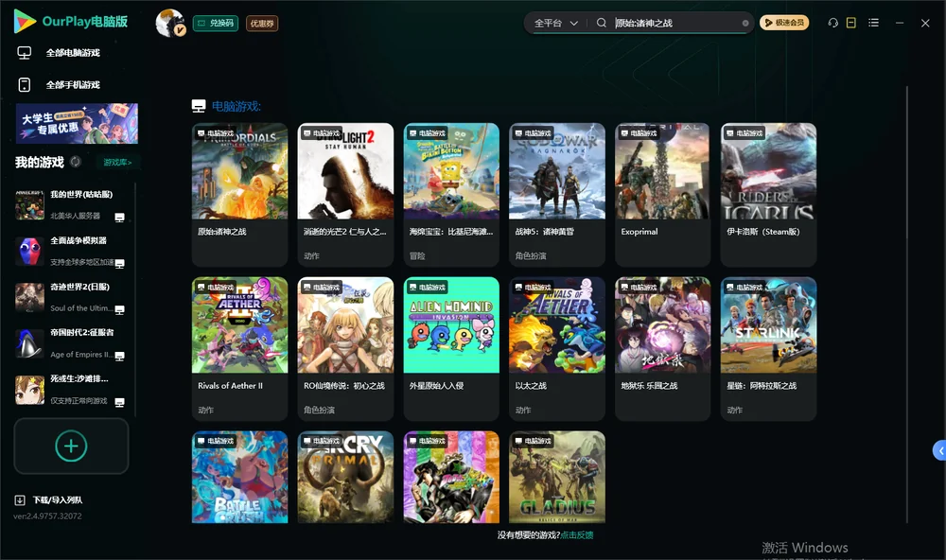946x560 pixels.
Task: Click the 点击反馈 feedback link
Action: coord(577,535)
